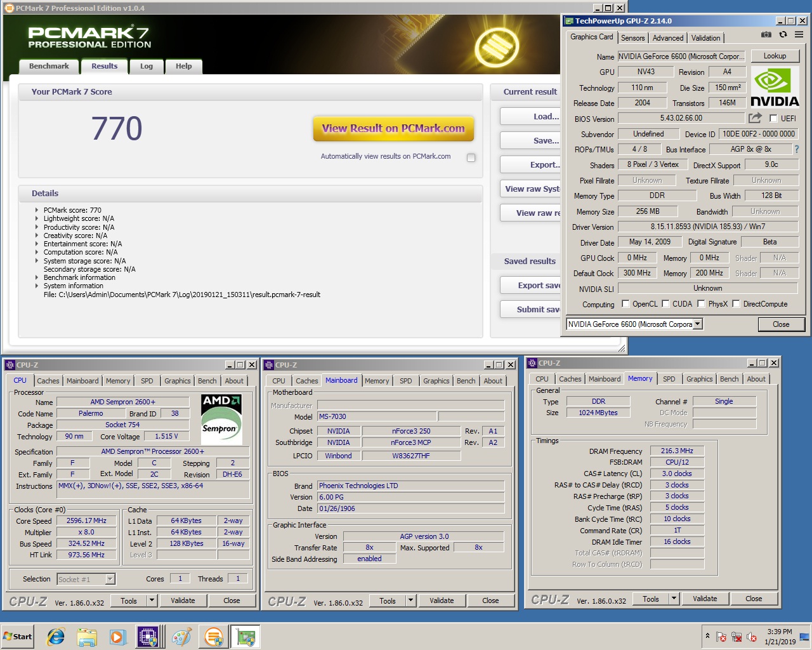Open Tools dropdown arrow in Memory window
This screenshot has height=650, width=812.
(674, 599)
